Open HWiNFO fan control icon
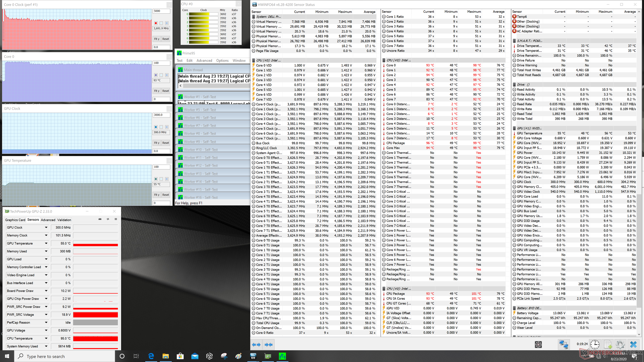 pos(538,344)
